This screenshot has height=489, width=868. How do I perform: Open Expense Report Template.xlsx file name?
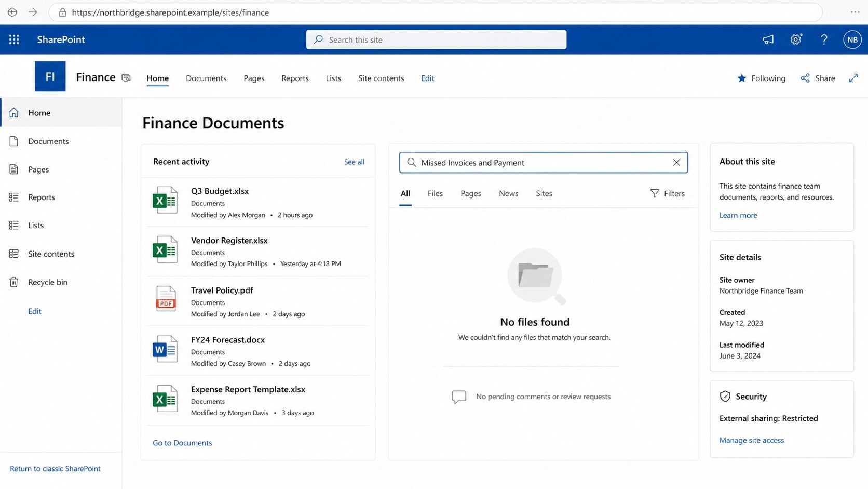[x=248, y=389]
